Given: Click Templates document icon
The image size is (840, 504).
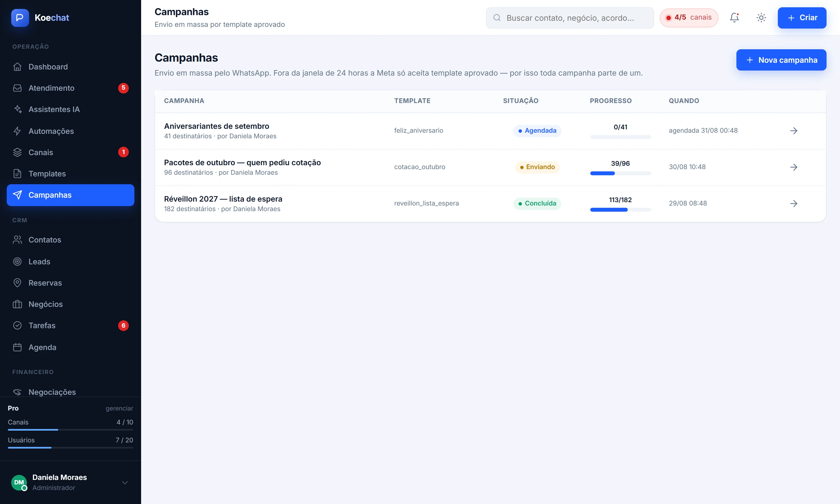Looking at the screenshot, I should pos(17,174).
